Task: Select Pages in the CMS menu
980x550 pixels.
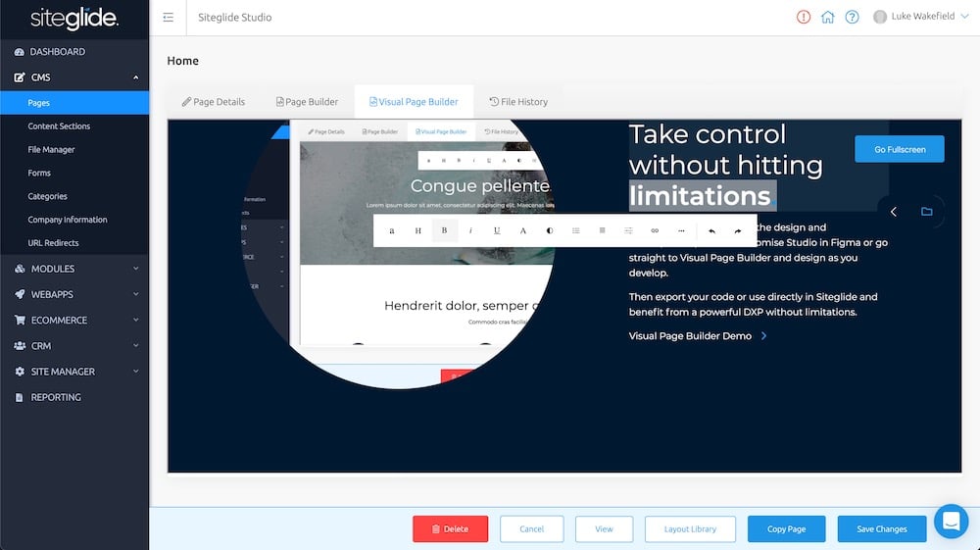Action: click(74, 103)
